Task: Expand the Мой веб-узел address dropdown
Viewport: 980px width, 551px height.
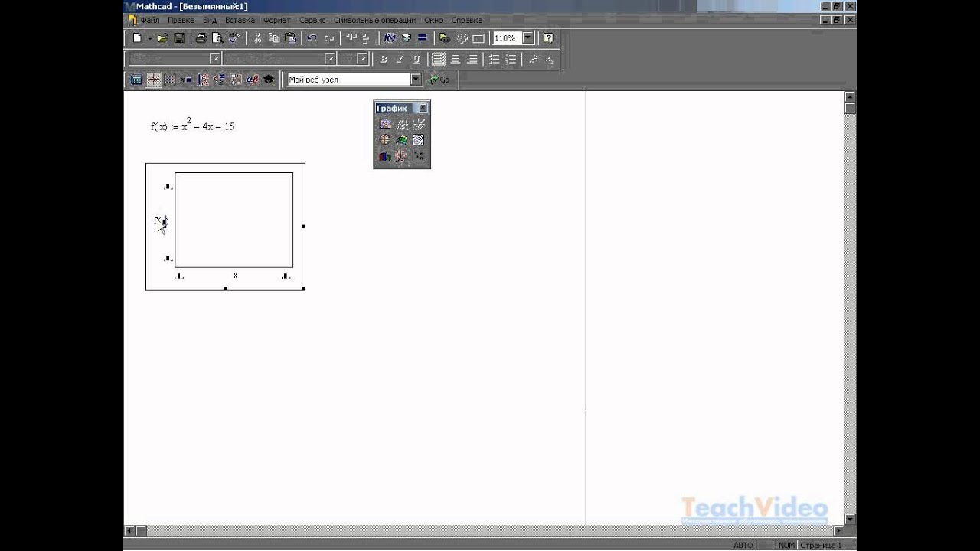Action: coord(416,80)
